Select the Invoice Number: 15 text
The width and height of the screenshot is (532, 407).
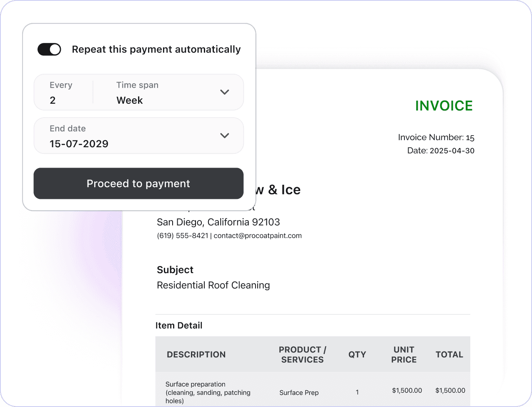[x=436, y=137]
